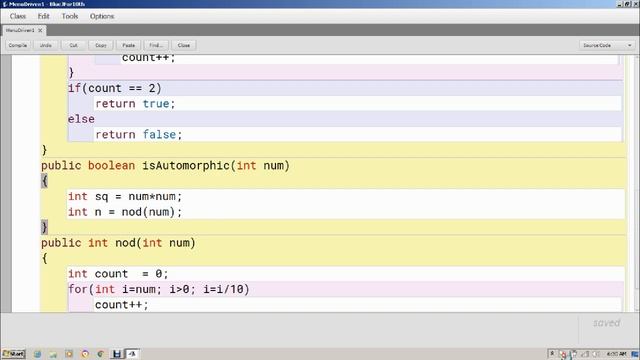Click the highlighted closing brace of isAutomorphic
This screenshot has height=360, width=640.
point(44,227)
